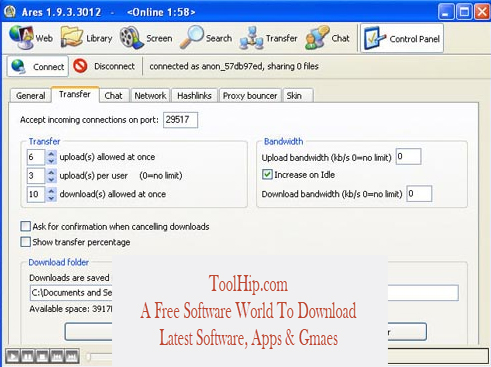
Task: Increase uploads allowed at once spinner
Action: point(51,153)
